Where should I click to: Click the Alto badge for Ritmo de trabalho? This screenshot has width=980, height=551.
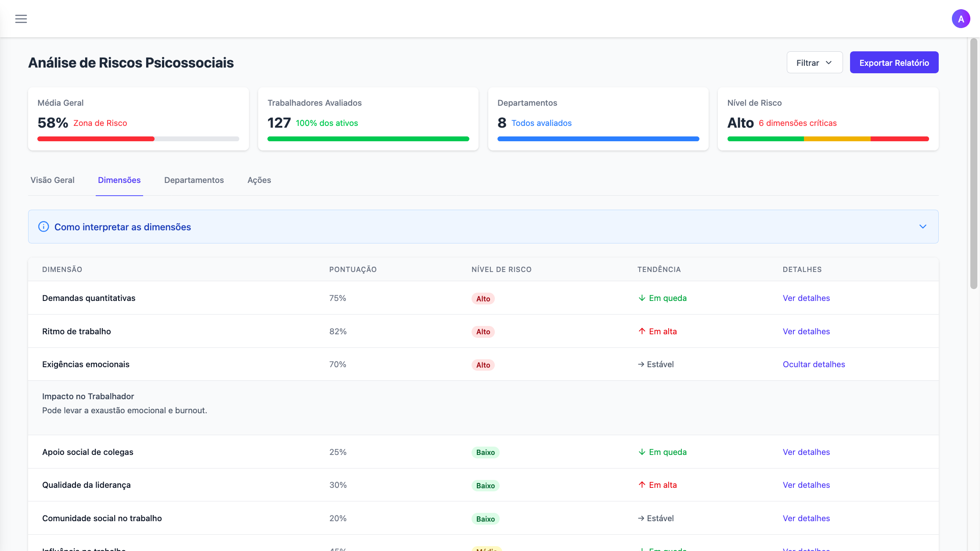coord(483,332)
